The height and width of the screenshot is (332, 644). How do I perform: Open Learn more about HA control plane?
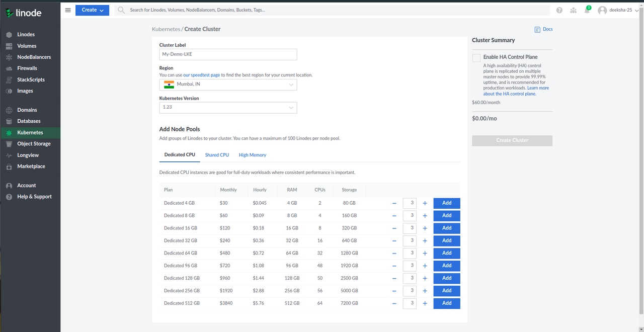(516, 91)
